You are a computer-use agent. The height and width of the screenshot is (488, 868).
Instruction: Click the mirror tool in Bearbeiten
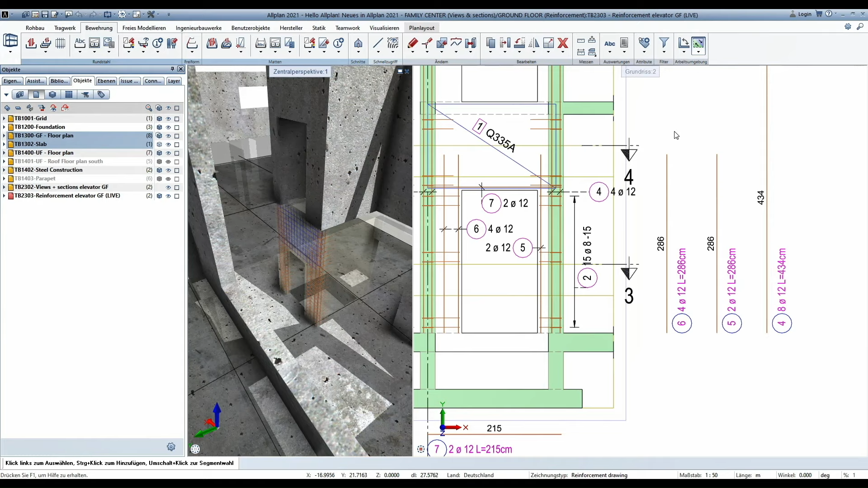[x=534, y=43]
